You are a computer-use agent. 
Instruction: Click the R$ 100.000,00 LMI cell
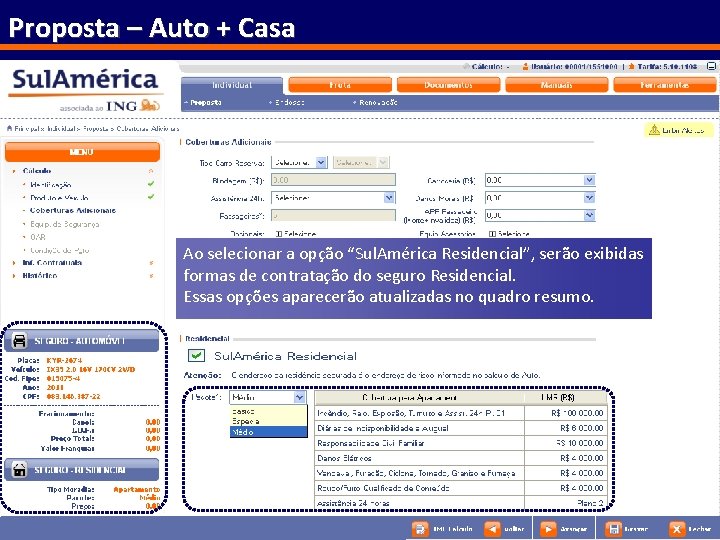coord(566,413)
